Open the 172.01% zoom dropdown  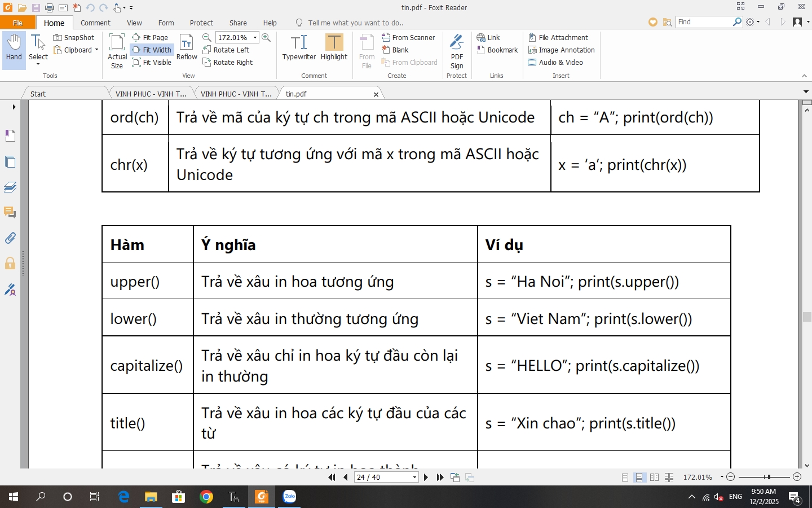point(255,37)
